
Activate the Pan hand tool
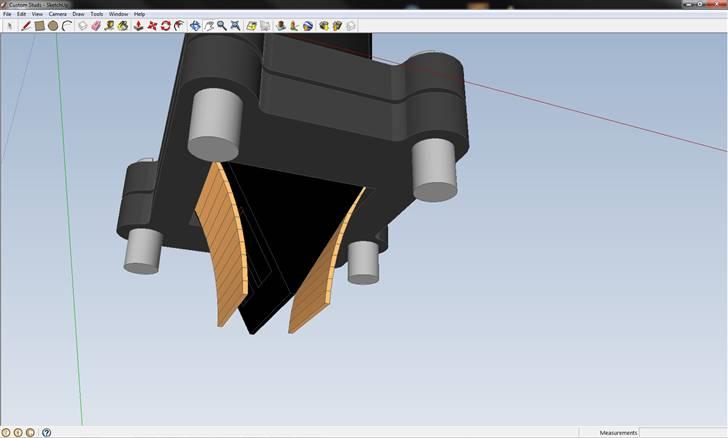pos(208,26)
